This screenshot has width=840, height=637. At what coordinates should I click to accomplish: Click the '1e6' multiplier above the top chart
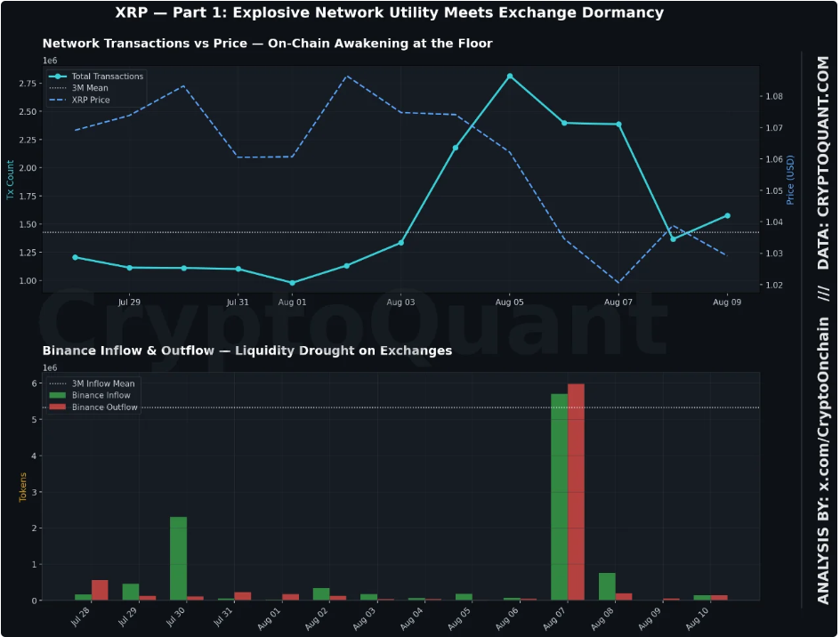click(50, 60)
